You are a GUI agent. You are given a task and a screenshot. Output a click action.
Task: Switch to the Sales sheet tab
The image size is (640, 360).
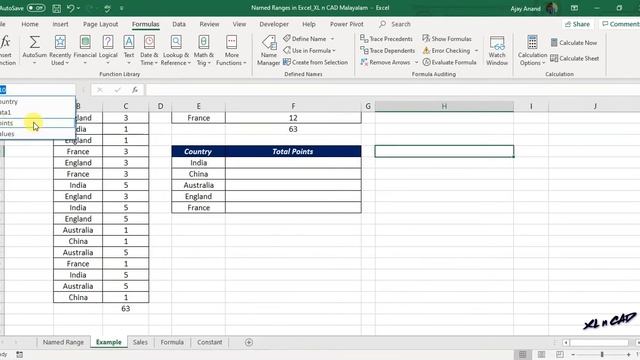pyautogui.click(x=140, y=342)
